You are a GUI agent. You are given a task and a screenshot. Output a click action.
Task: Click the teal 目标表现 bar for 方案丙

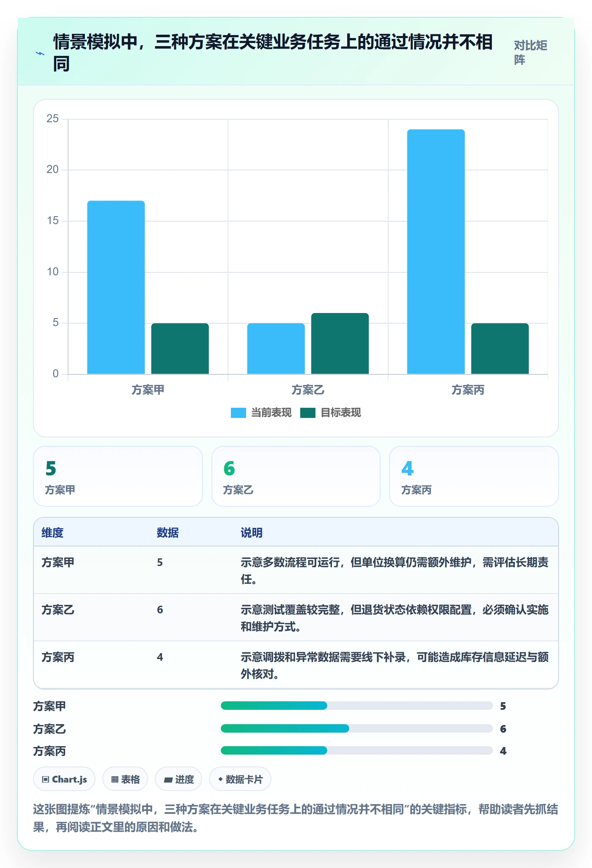500,349
